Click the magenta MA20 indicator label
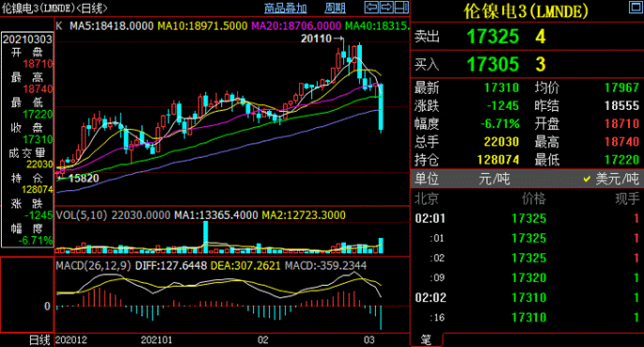Image resolution: width=644 pixels, height=347 pixels. (x=296, y=26)
